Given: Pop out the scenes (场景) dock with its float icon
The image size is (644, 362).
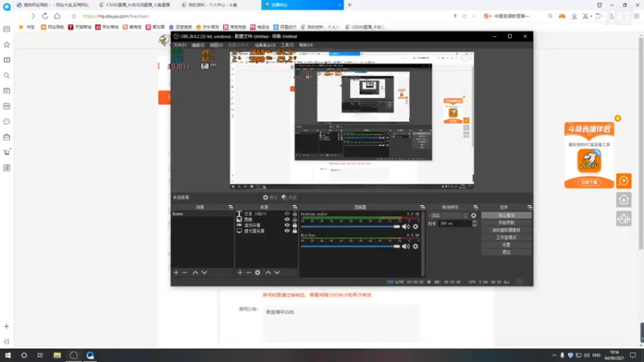Looking at the screenshot, I should (230, 208).
